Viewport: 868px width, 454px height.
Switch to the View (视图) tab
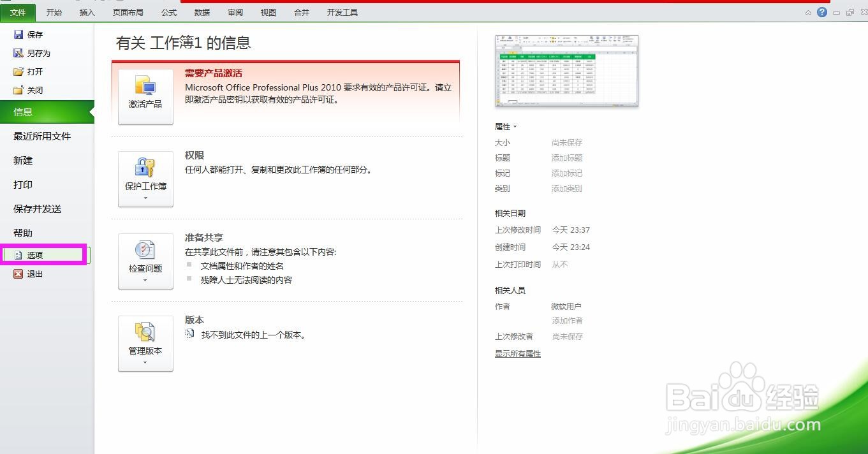[268, 12]
